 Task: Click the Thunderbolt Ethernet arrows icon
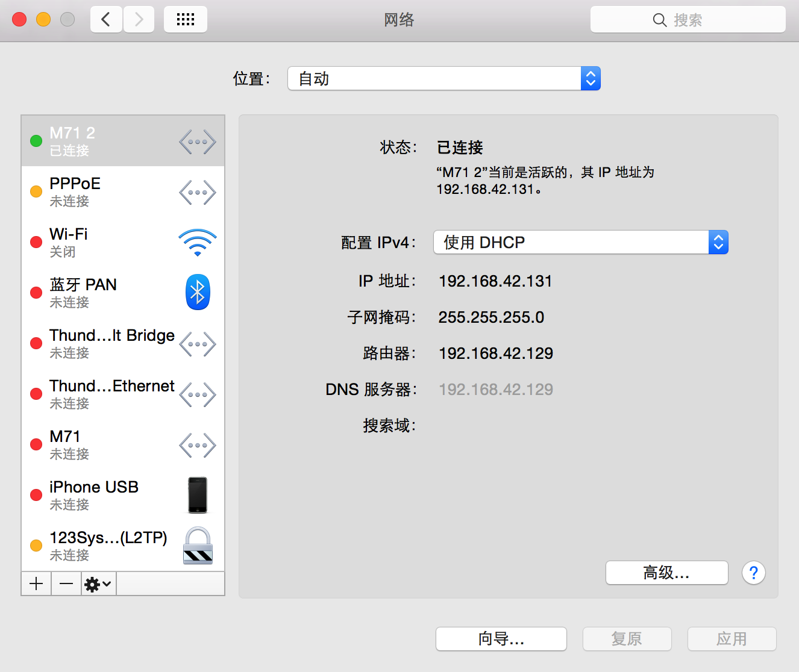click(x=197, y=395)
